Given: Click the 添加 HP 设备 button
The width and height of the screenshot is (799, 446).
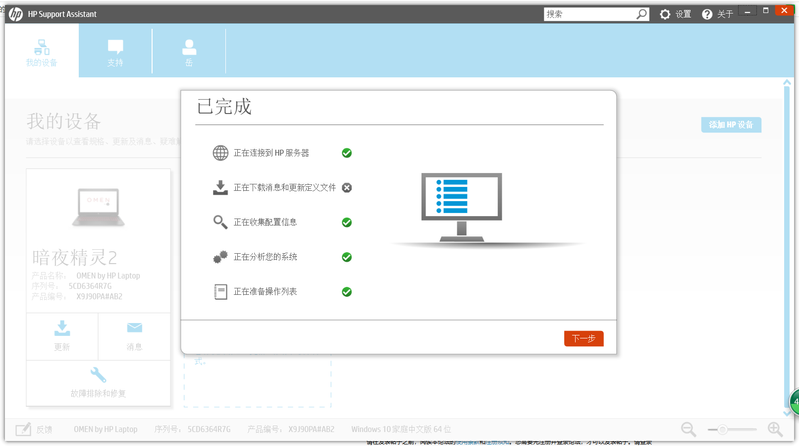Looking at the screenshot, I should tap(731, 125).
